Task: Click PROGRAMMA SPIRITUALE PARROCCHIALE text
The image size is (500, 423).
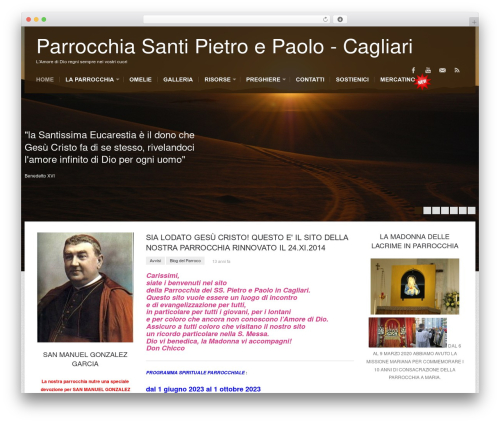Action: 196,372
